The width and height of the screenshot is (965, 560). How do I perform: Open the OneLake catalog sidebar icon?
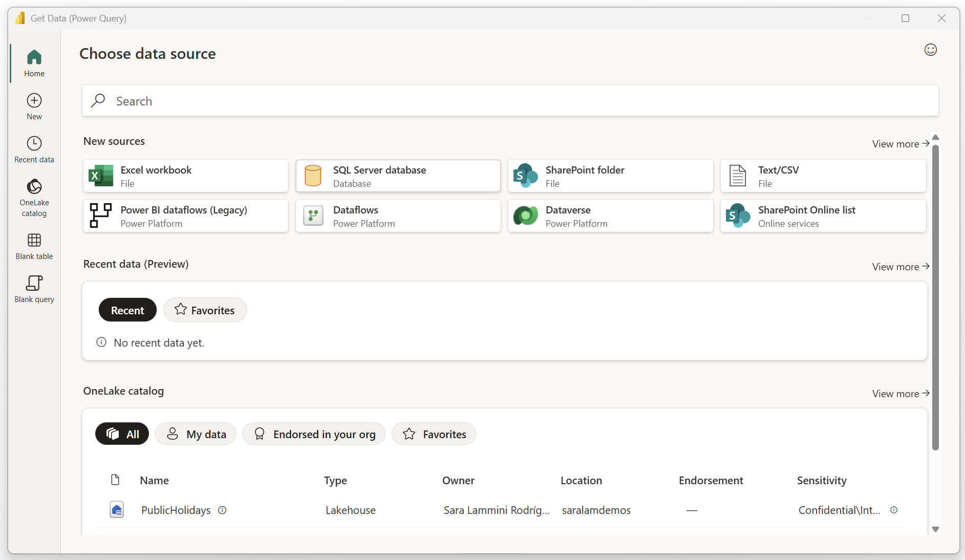[x=34, y=186]
